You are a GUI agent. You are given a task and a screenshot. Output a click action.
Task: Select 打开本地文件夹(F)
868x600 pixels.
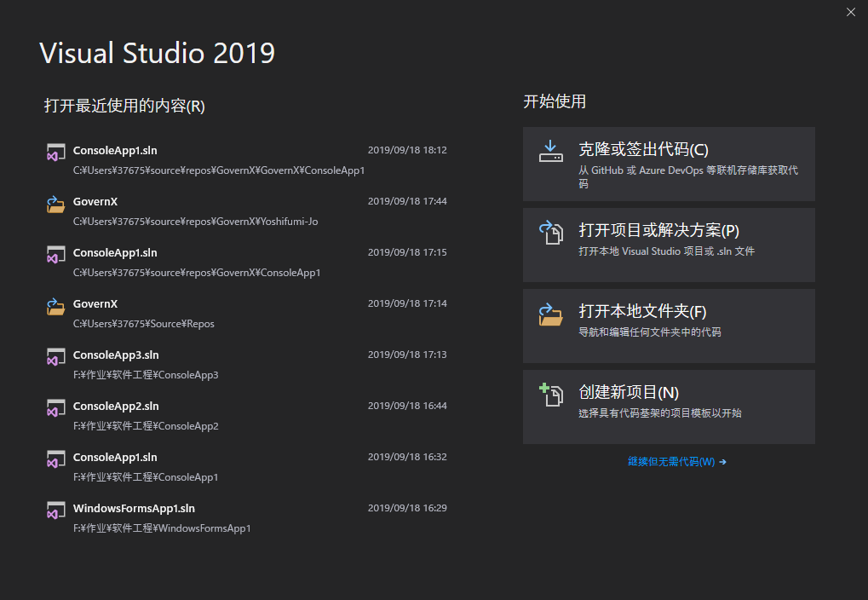click(x=669, y=326)
